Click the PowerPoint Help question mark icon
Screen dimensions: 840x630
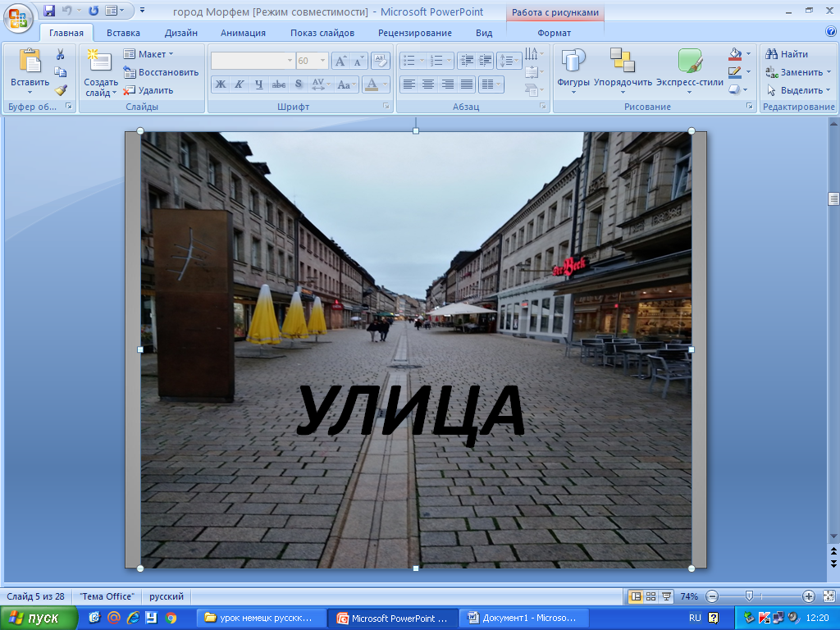tap(831, 32)
